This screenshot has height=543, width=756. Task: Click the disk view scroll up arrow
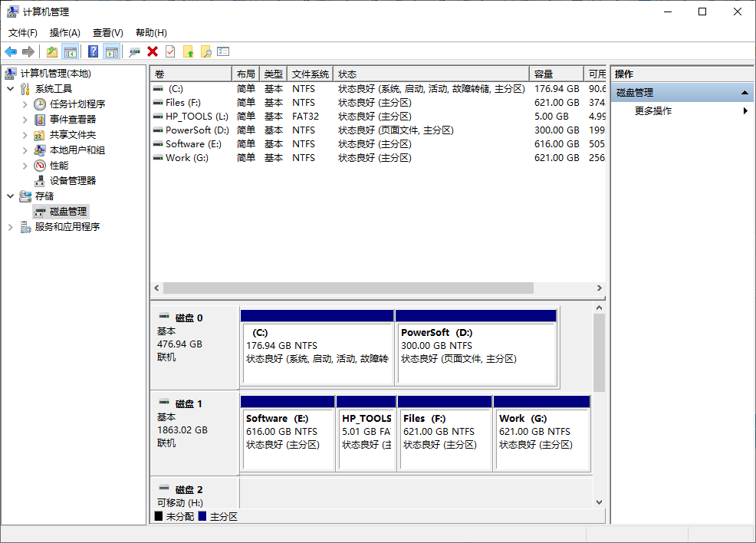point(599,308)
